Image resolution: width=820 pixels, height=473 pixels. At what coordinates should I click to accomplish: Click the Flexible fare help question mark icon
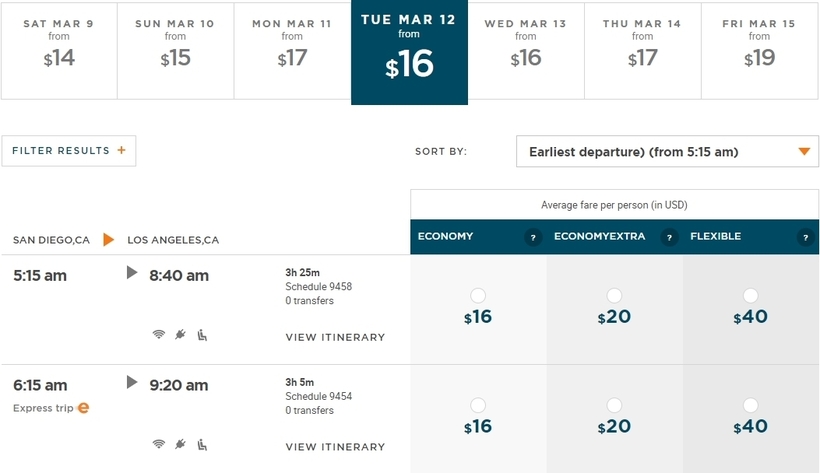pos(805,237)
